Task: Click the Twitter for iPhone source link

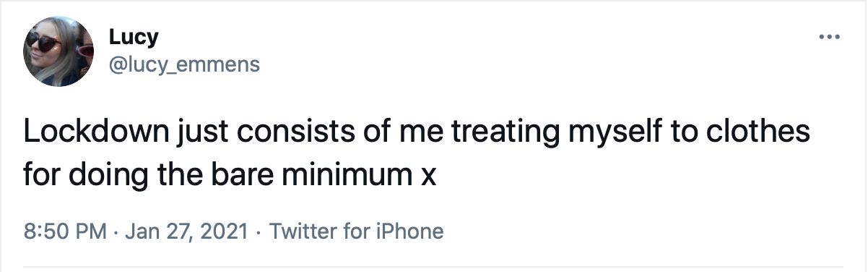Action: tap(356, 231)
